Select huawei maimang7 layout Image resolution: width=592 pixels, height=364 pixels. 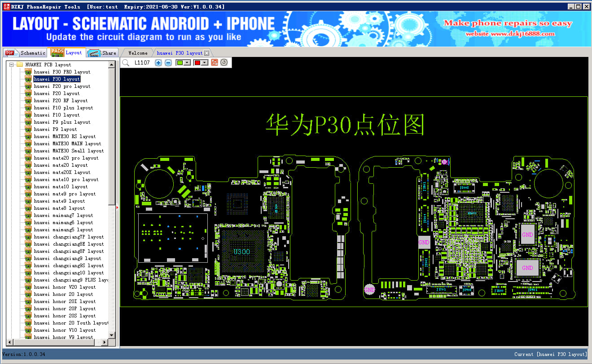(63, 215)
